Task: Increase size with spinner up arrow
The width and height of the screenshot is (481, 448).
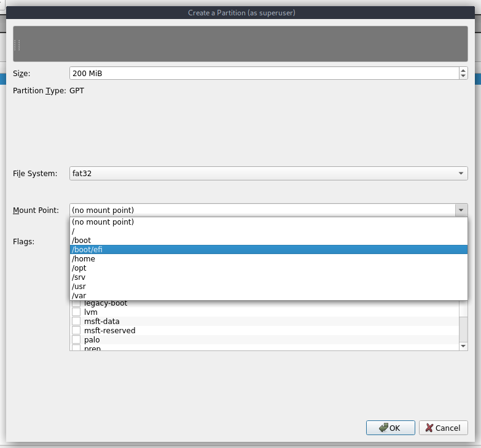Action: [x=463, y=71]
